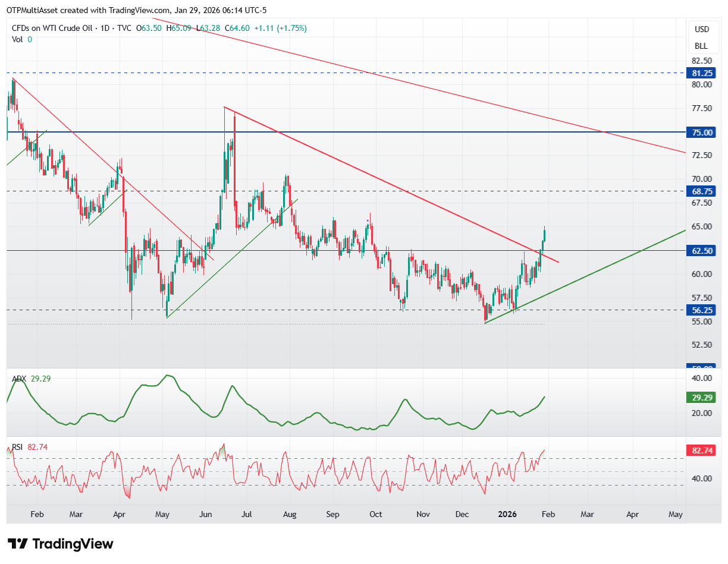Click the 2026 year marker on time axis
The width and height of the screenshot is (728, 564).
(x=507, y=514)
